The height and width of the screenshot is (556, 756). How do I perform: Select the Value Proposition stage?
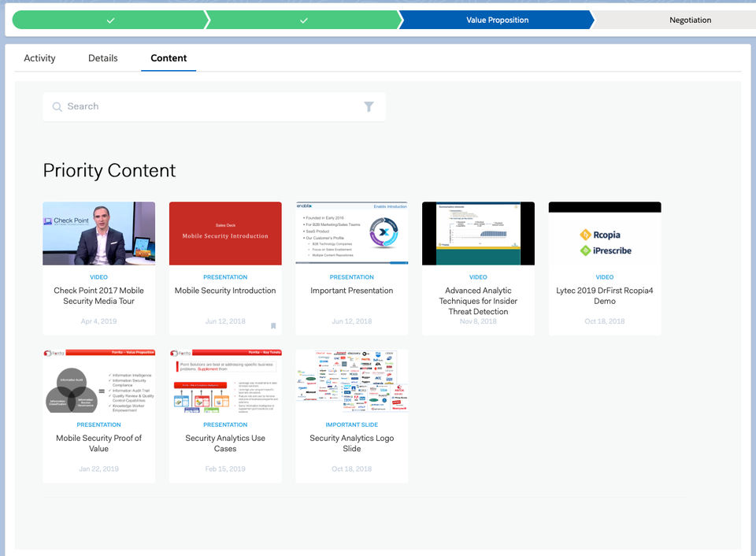(x=497, y=20)
